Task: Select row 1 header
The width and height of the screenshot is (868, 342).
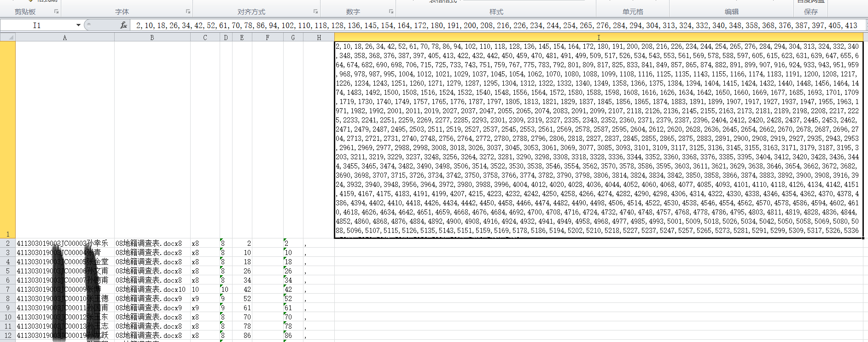Action: click(x=8, y=140)
